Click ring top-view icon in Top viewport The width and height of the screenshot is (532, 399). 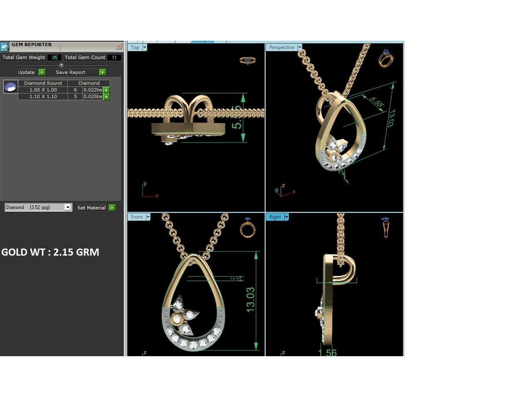point(248,60)
